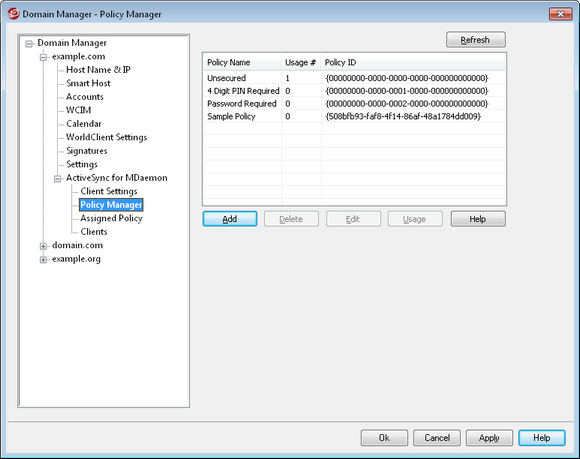The height and width of the screenshot is (459, 580).
Task: Click the Help button beside Usage
Action: click(478, 219)
